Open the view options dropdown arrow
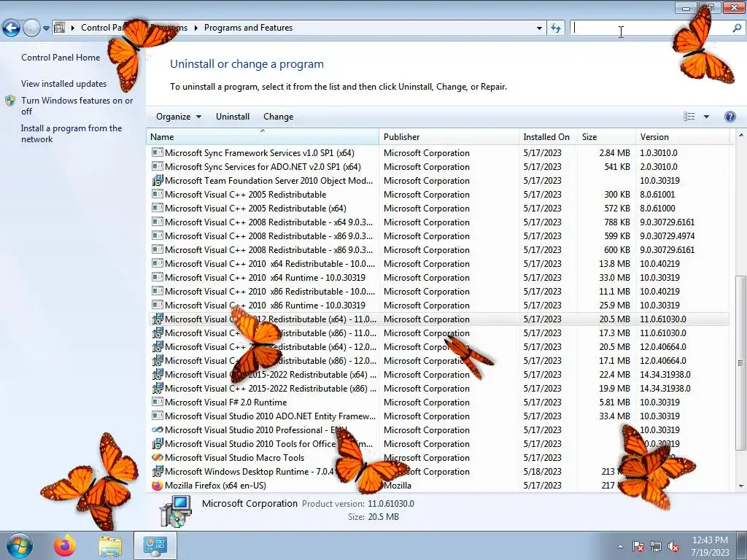The image size is (747, 560). (706, 117)
